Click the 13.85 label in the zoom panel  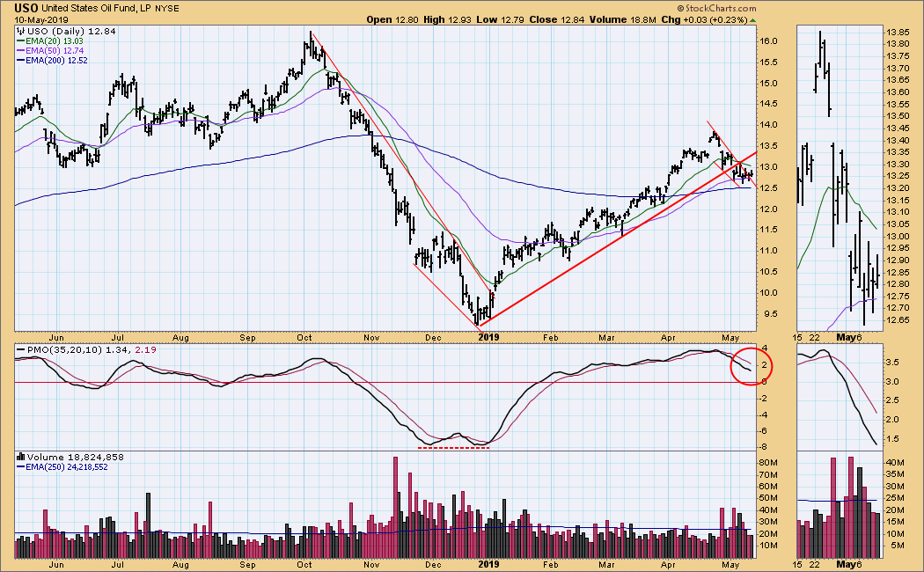click(x=898, y=32)
